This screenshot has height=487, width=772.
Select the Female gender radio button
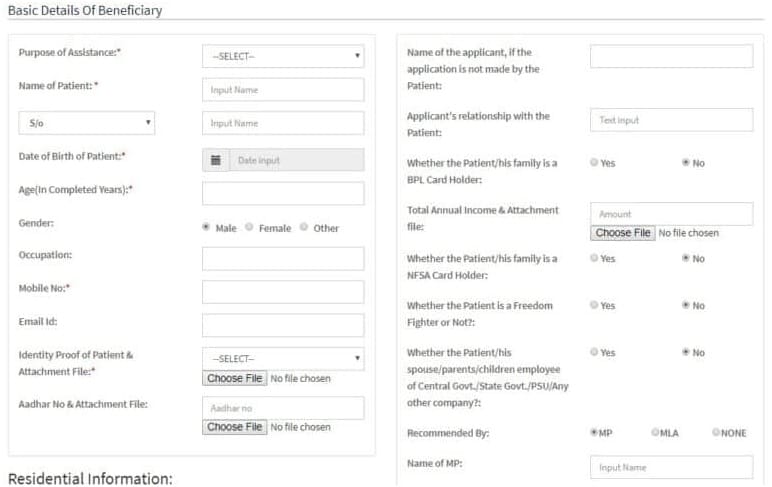click(249, 227)
